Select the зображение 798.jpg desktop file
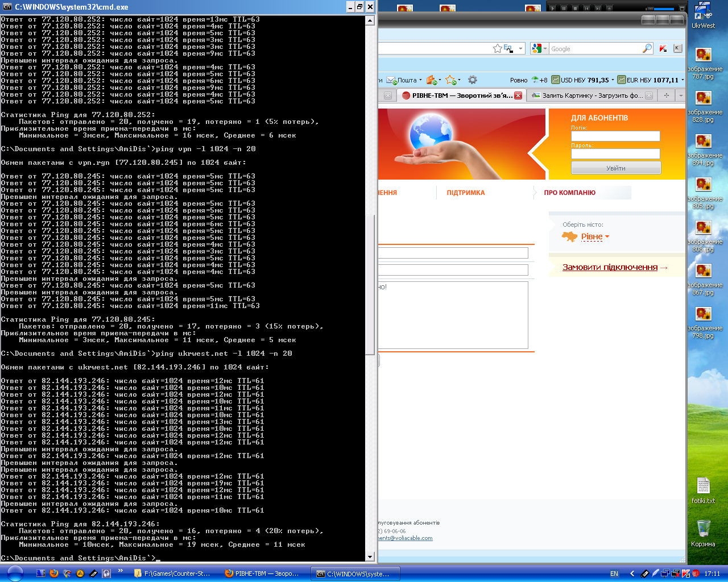 (x=704, y=323)
